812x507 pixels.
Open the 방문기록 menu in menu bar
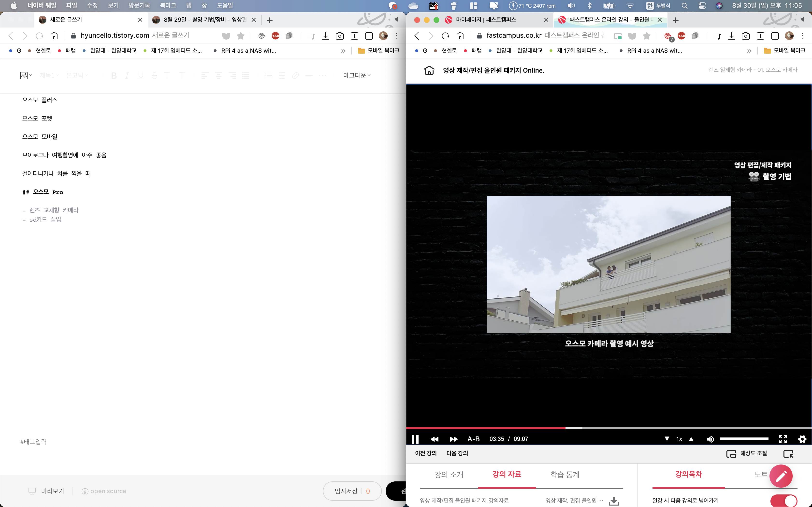(x=139, y=5)
